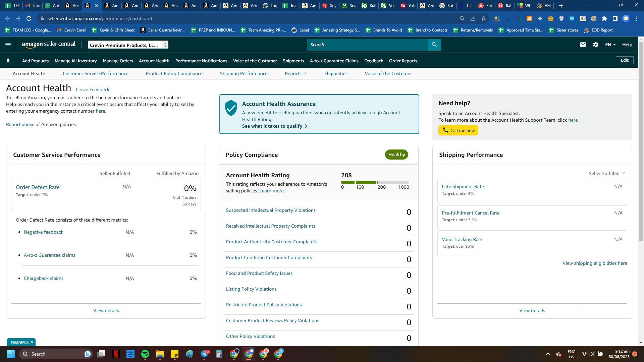Open the messages envelope icon
Viewport: 644px width, 362px height.
583,45
